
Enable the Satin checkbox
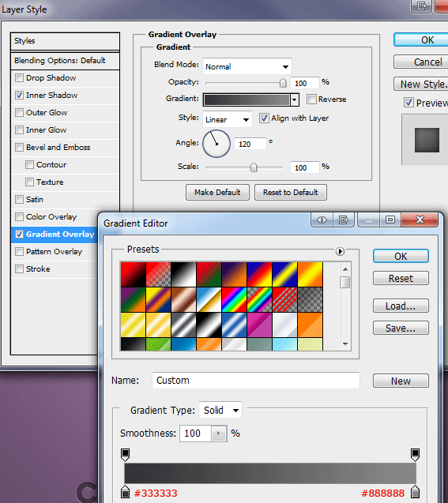19,199
